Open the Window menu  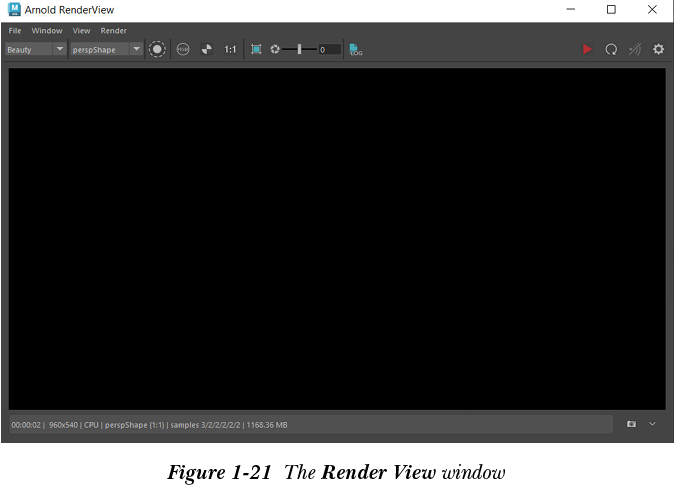47,31
